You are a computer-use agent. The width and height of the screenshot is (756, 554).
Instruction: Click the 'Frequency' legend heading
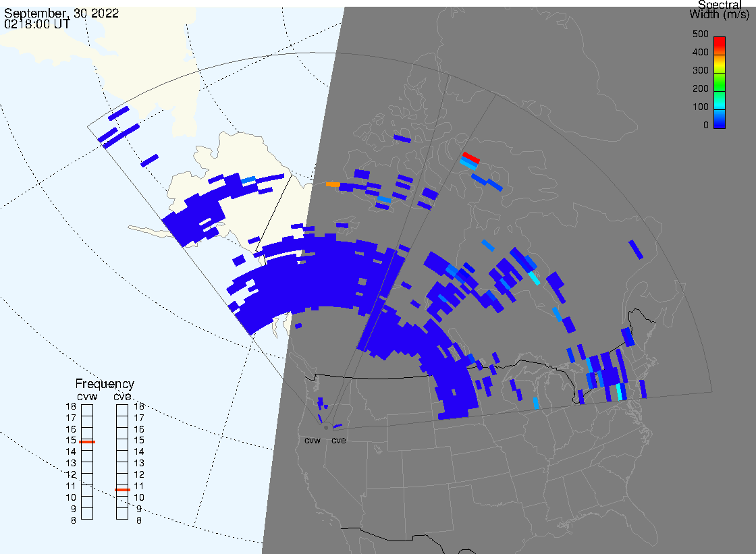tap(105, 384)
